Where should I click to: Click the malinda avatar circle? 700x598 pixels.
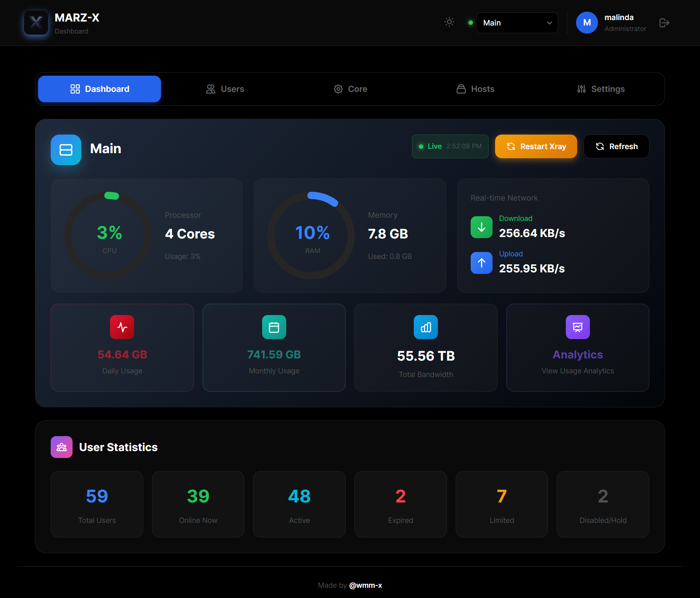click(586, 23)
